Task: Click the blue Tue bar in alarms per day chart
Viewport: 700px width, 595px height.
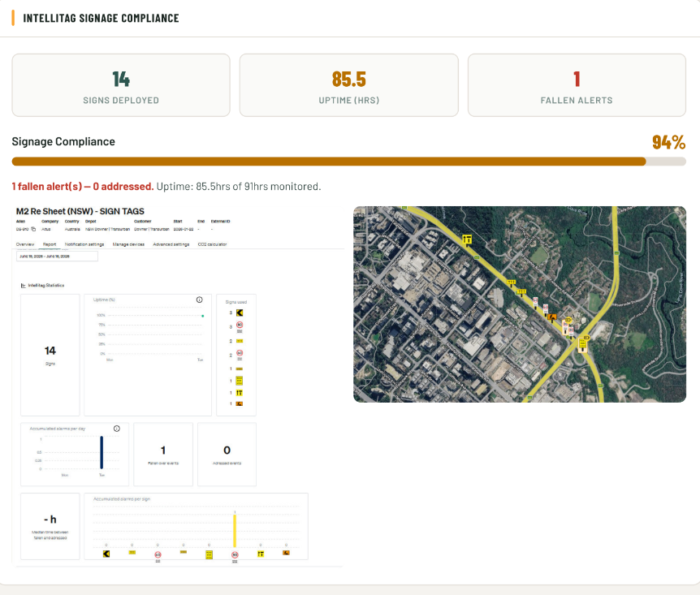Action: [x=102, y=453]
